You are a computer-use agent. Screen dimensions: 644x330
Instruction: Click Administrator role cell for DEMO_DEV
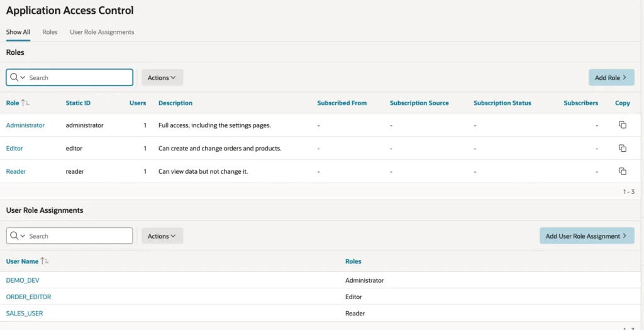(x=364, y=280)
